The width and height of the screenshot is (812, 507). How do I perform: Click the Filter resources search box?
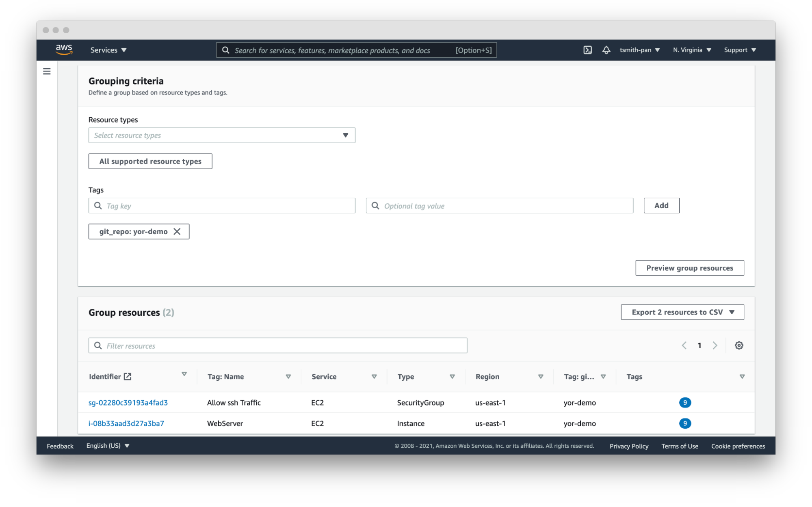[278, 345]
